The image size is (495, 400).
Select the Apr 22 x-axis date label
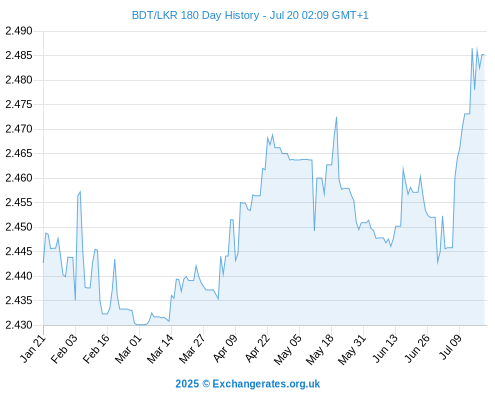click(257, 348)
